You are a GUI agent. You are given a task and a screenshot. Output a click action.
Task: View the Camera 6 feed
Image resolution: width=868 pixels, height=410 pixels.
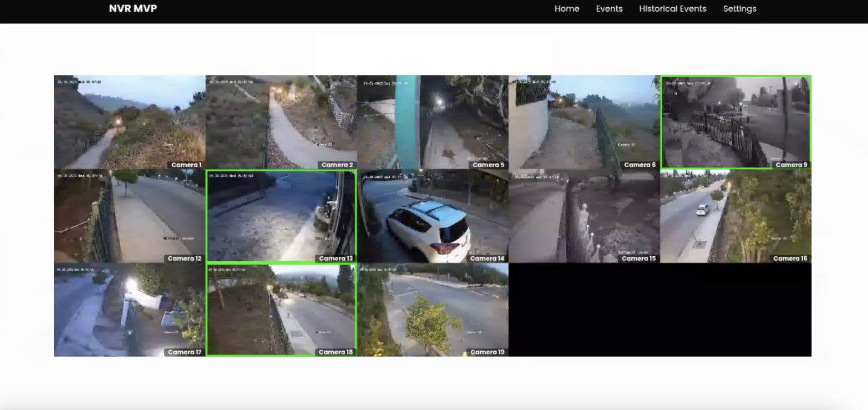[x=584, y=122]
